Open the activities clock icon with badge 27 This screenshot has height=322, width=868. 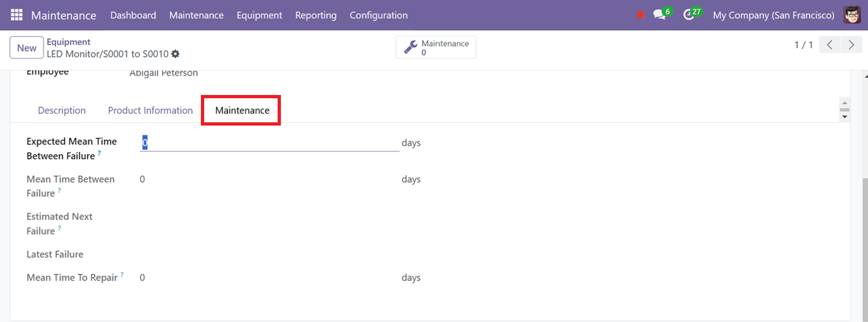click(692, 14)
